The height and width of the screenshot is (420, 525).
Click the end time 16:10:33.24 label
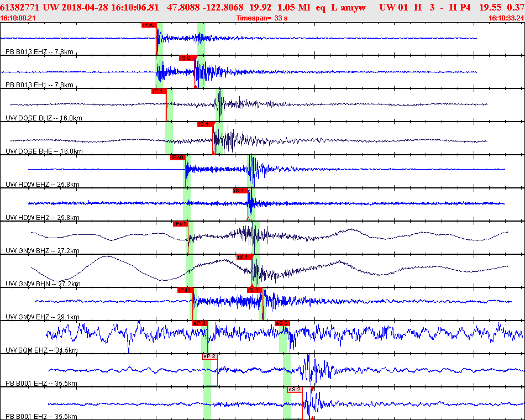click(507, 18)
